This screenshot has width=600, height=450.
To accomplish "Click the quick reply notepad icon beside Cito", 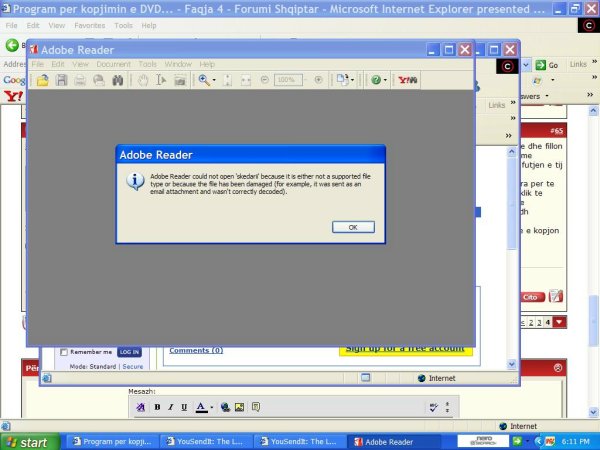I will (556, 296).
